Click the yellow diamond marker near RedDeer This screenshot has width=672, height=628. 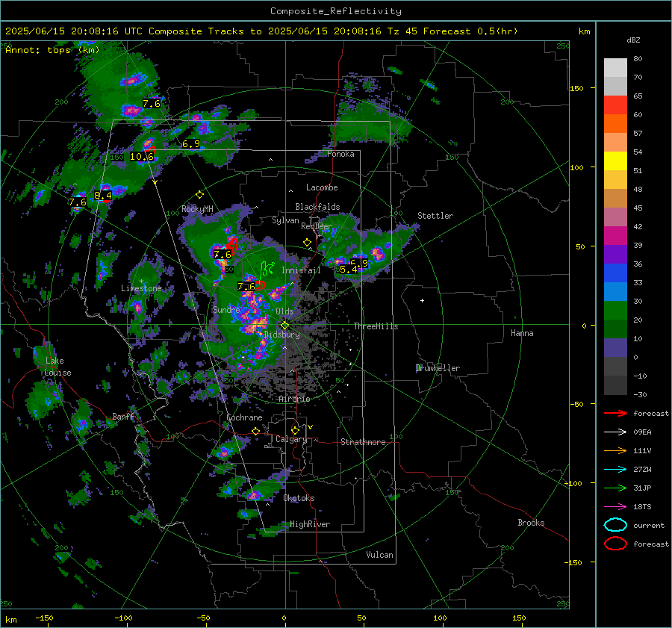point(307,243)
